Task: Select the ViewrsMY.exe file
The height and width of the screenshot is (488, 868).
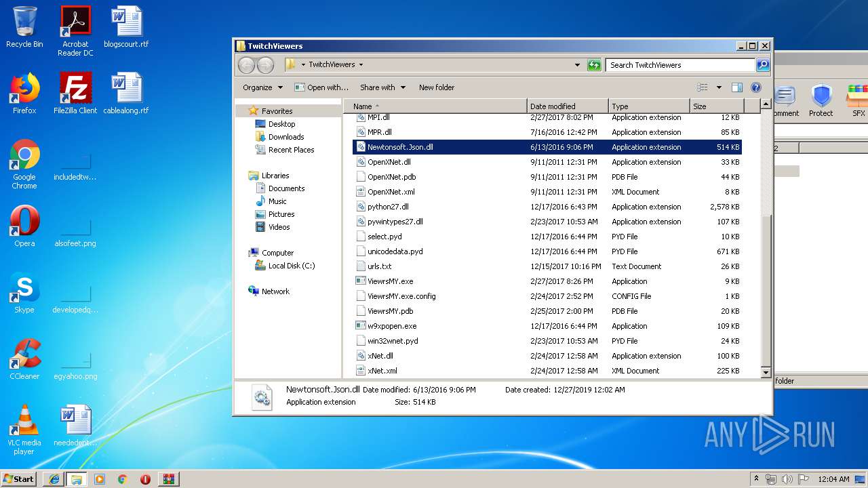Action: tap(547, 281)
